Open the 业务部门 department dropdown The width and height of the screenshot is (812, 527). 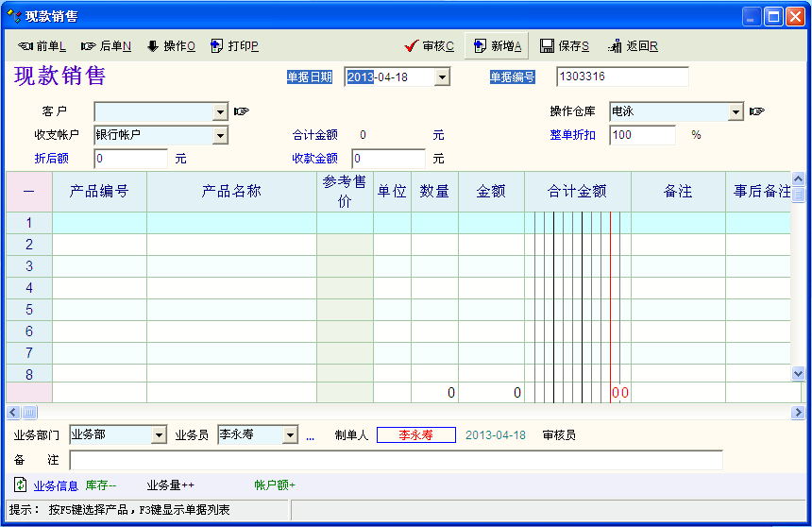click(159, 435)
